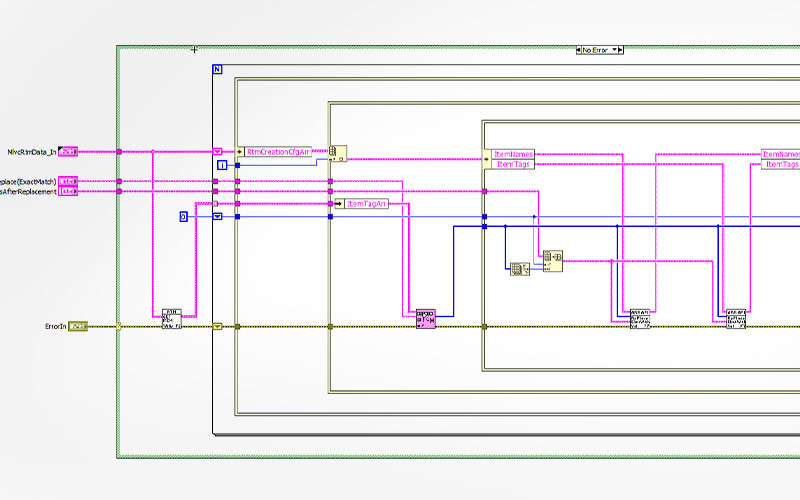800x500 pixels.
Task: Click the error wire shift register on loop
Action: 218,326
